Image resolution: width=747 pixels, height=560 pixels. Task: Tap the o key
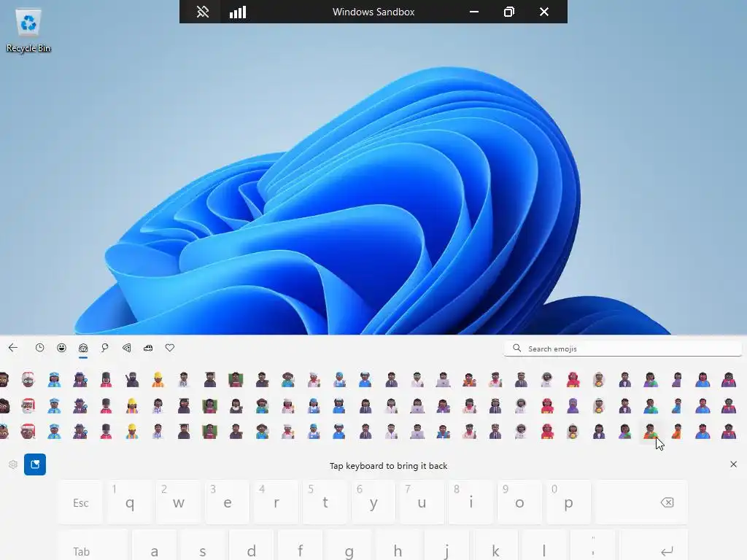519,503
